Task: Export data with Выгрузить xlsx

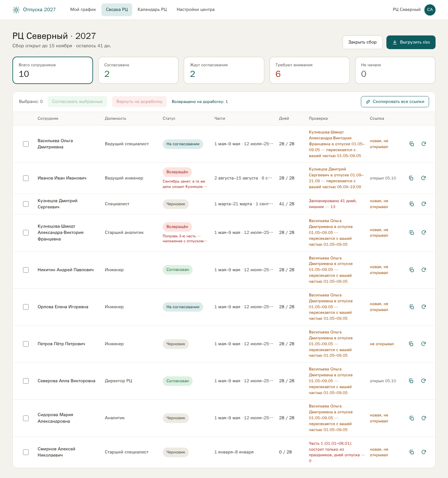Action: (x=411, y=42)
